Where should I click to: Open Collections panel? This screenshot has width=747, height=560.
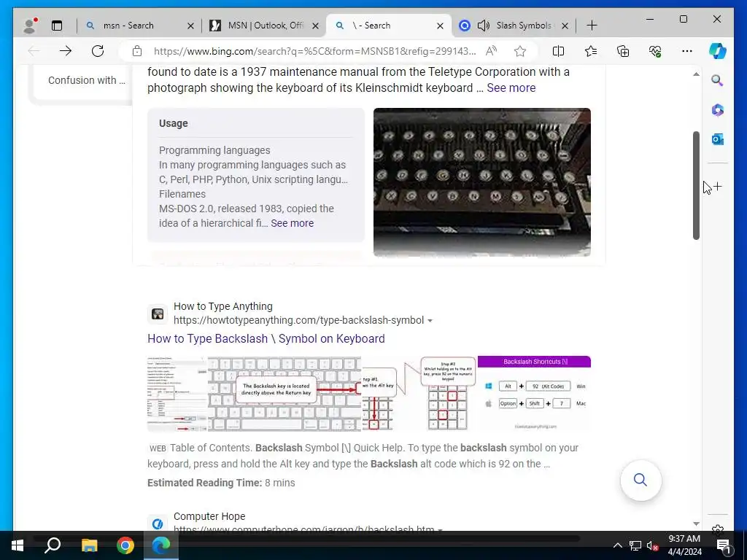click(623, 51)
